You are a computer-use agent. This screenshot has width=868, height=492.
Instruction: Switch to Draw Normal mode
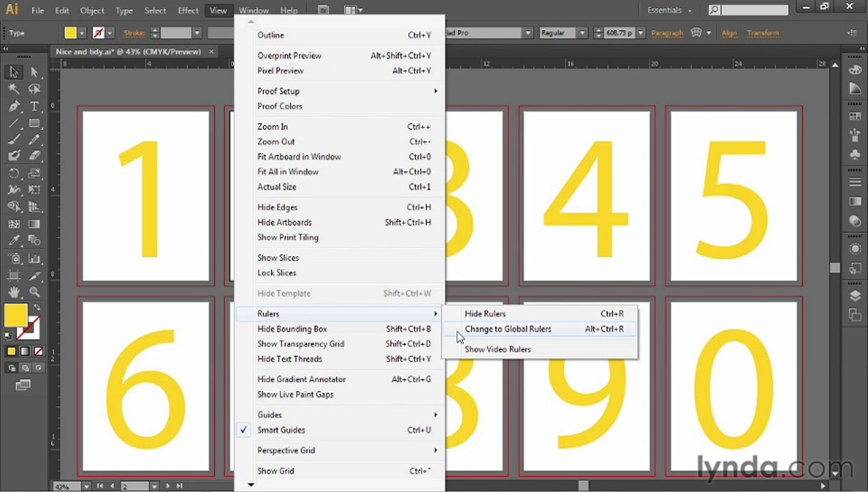[12, 368]
